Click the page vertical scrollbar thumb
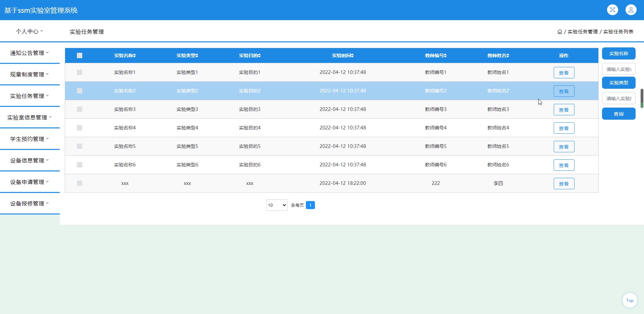Viewport: 644px width, 314px height. [642, 98]
